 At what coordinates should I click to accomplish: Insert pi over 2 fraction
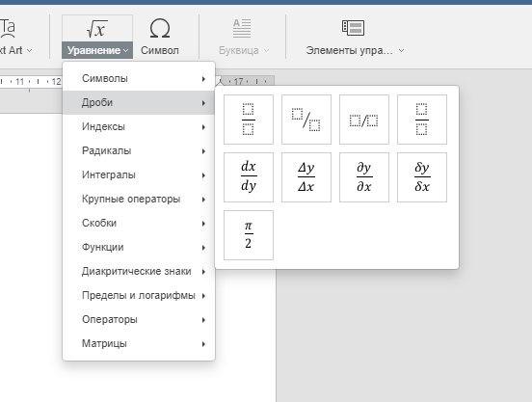[x=249, y=235]
